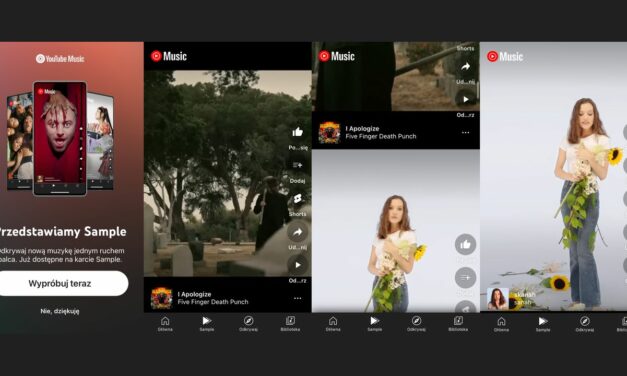Open Odkrywaj tab under the cemetery video
627x376 pixels.
click(248, 324)
